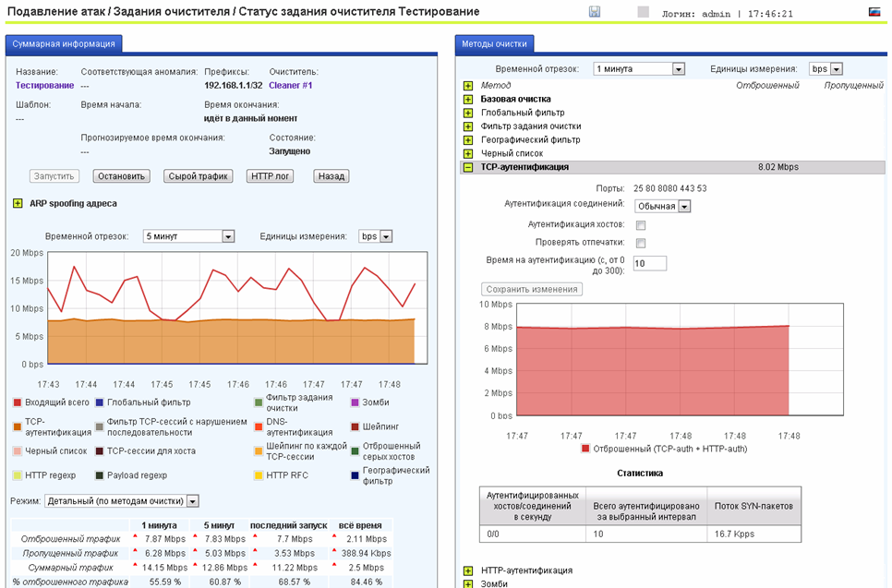Collapse the TCP-аутентификация section
This screenshot has width=892, height=588.
[468, 168]
